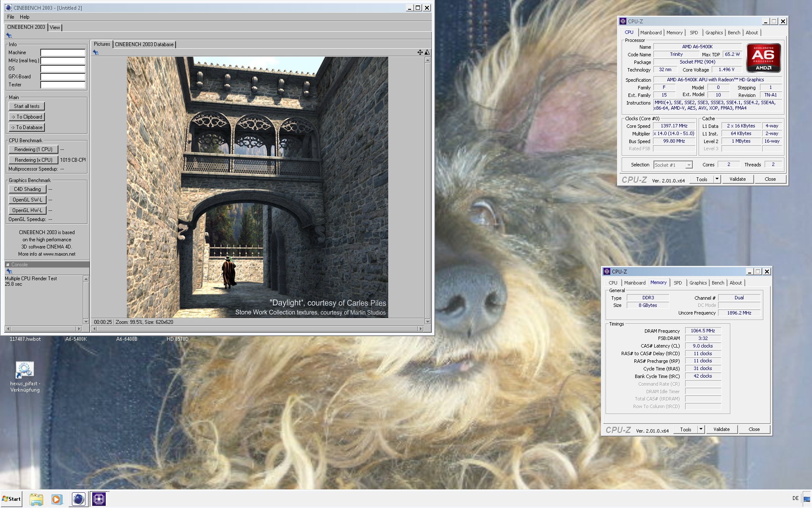
Task: Click the GFX-Board input field
Action: click(x=63, y=77)
